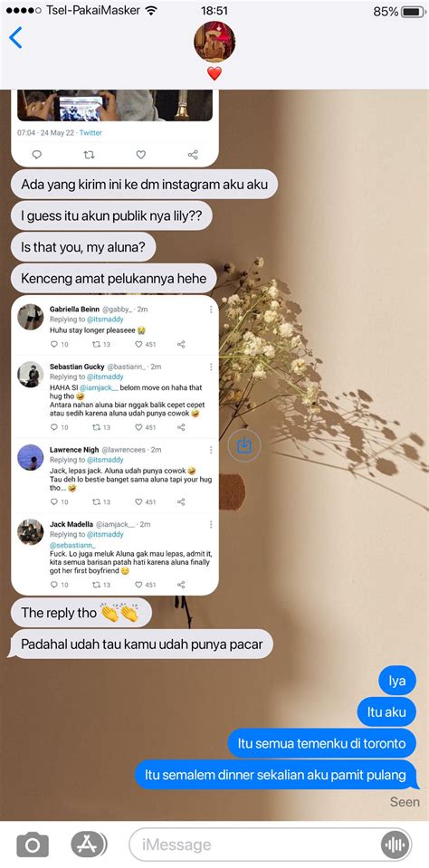Tap the heart like icon under top tweet

[x=140, y=155]
